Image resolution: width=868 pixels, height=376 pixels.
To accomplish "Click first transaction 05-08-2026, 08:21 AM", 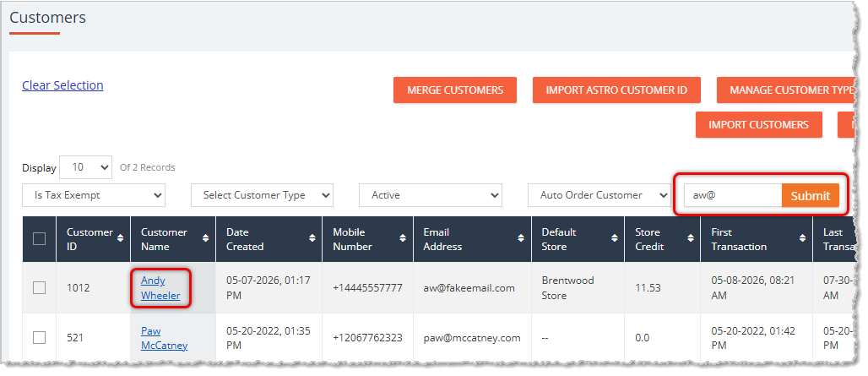I will click(x=754, y=288).
